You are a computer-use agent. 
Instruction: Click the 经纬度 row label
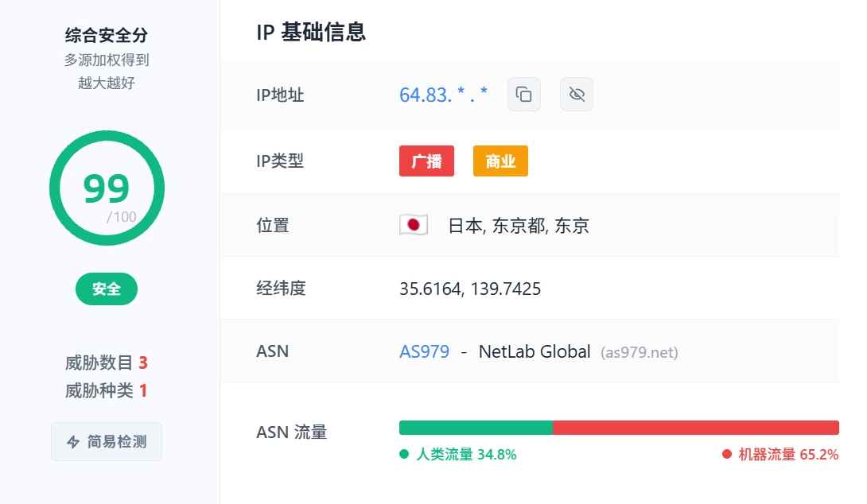pyautogui.click(x=281, y=288)
